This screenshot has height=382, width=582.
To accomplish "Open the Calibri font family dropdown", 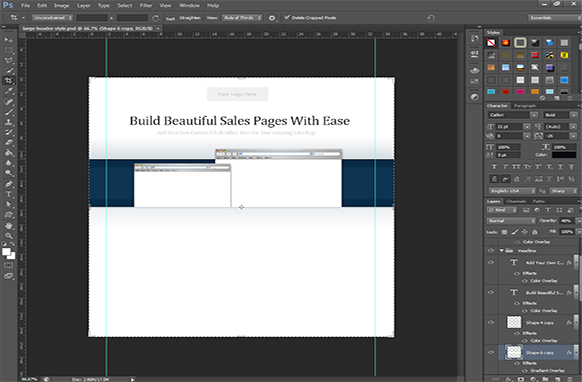I will coord(534,115).
